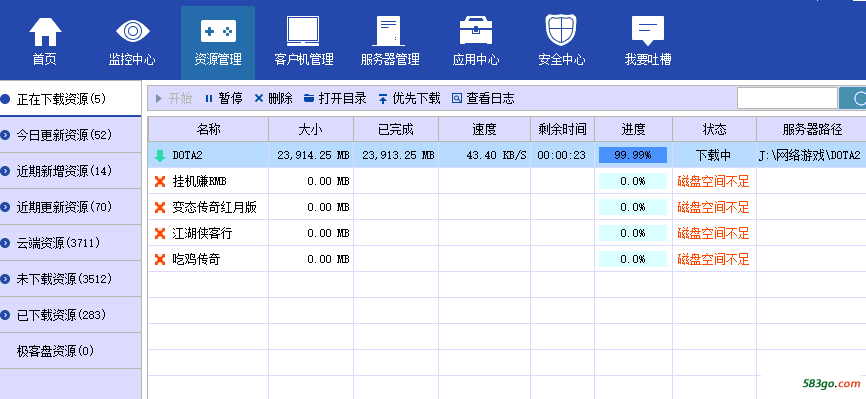This screenshot has height=399, width=866.
Task: Click DOTA2 size 23,914.25 MB
Action: [x=314, y=155]
